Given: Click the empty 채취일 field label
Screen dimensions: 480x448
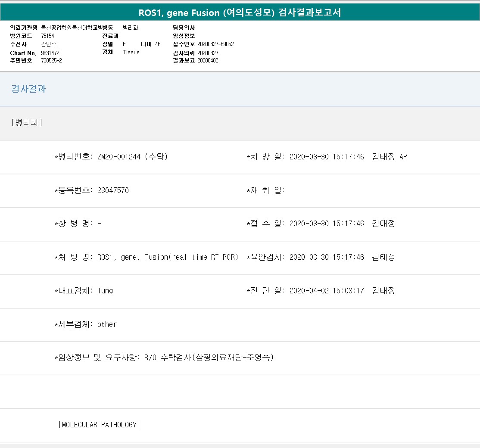Looking at the screenshot, I should click(265, 190).
